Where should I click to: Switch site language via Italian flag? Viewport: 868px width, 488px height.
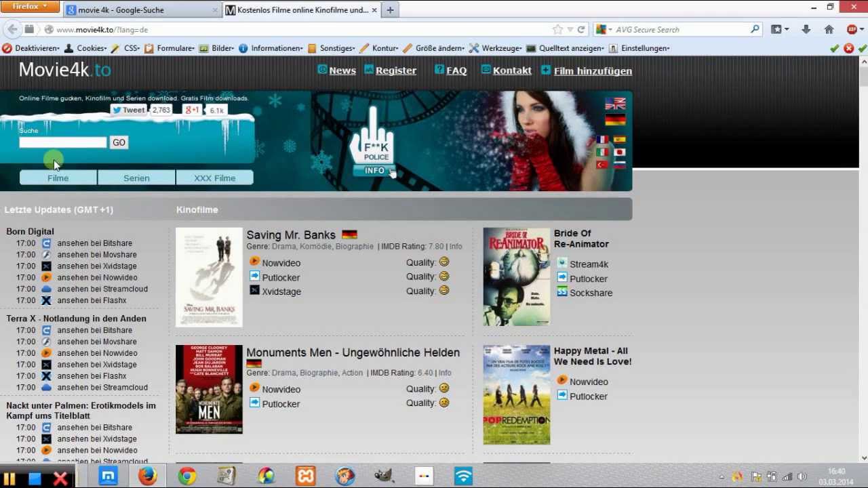click(601, 152)
